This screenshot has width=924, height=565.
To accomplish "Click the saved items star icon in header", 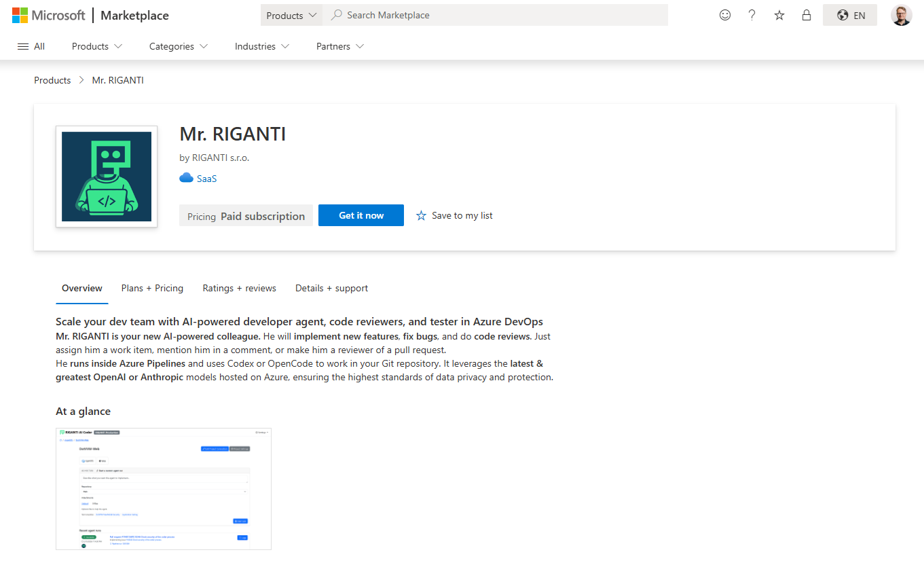I will 779,14.
